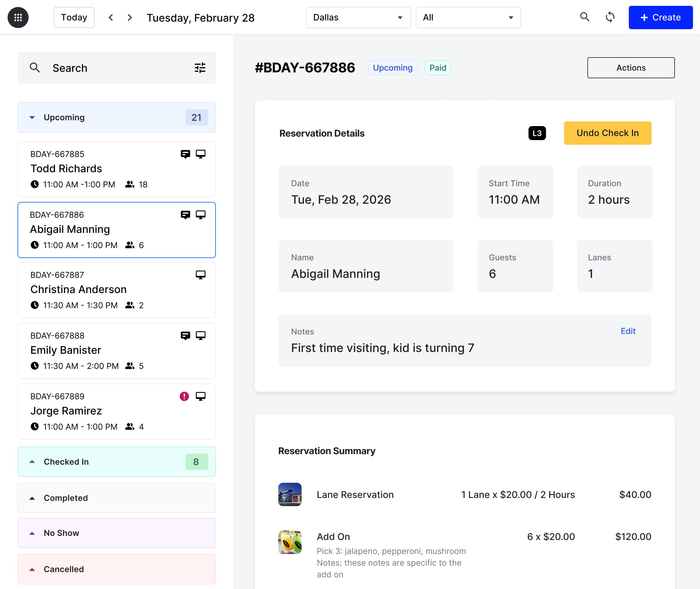Click the search icon in the top bar
700x589 pixels.
click(585, 17)
